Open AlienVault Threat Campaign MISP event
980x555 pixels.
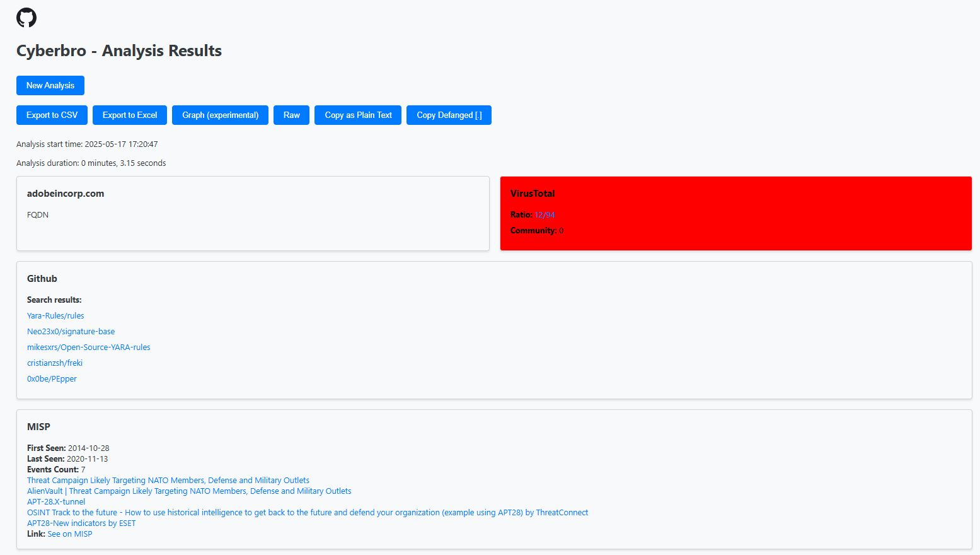(189, 491)
